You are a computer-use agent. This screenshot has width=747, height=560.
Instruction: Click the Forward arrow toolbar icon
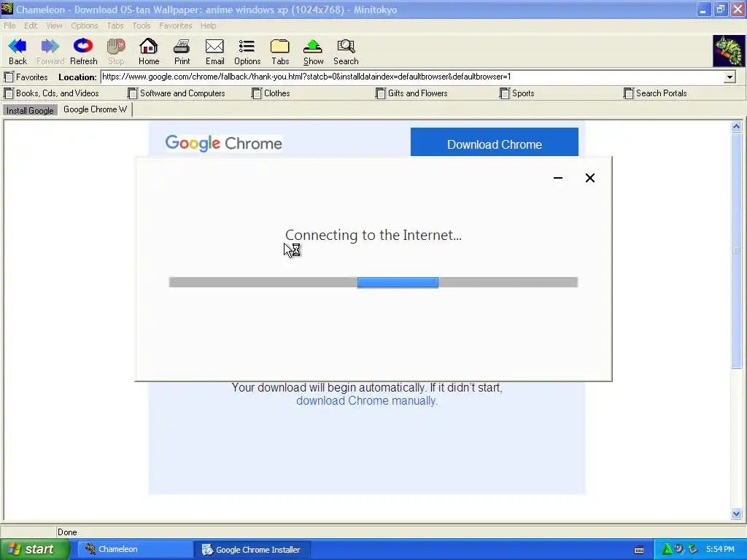click(x=50, y=46)
